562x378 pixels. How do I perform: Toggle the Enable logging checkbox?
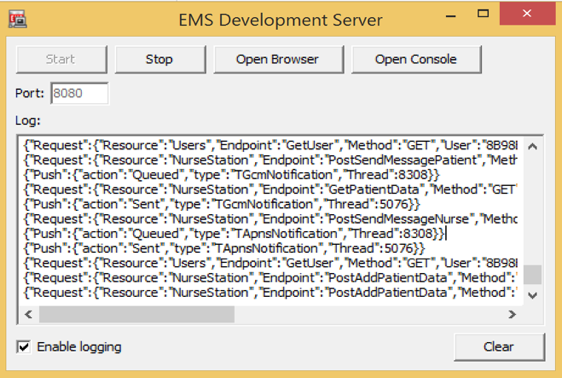[24, 347]
